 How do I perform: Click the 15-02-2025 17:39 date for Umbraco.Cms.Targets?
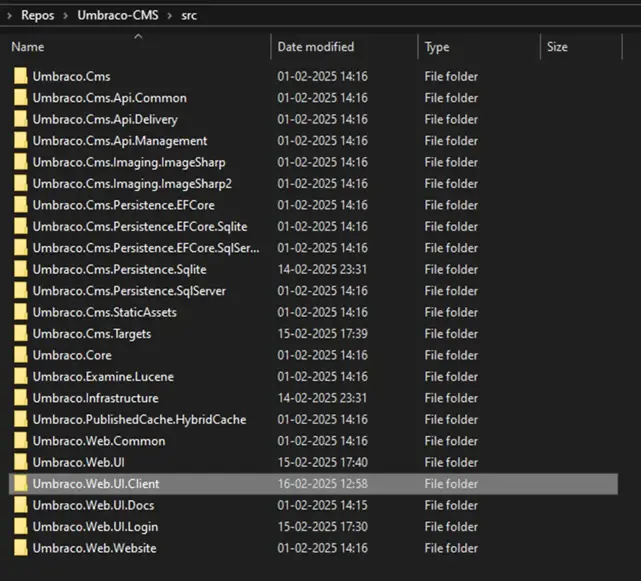(323, 334)
